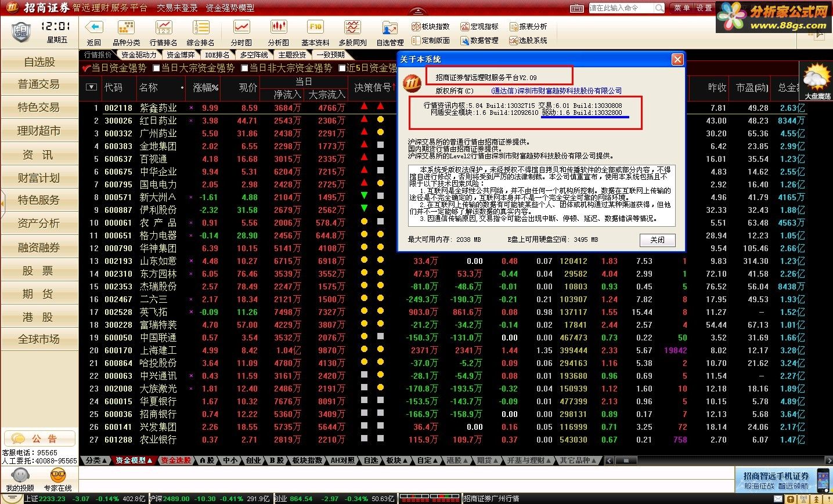This screenshot has width=833, height=504.
Task: Open the table header column dropdown arrow
Action: click(91, 88)
